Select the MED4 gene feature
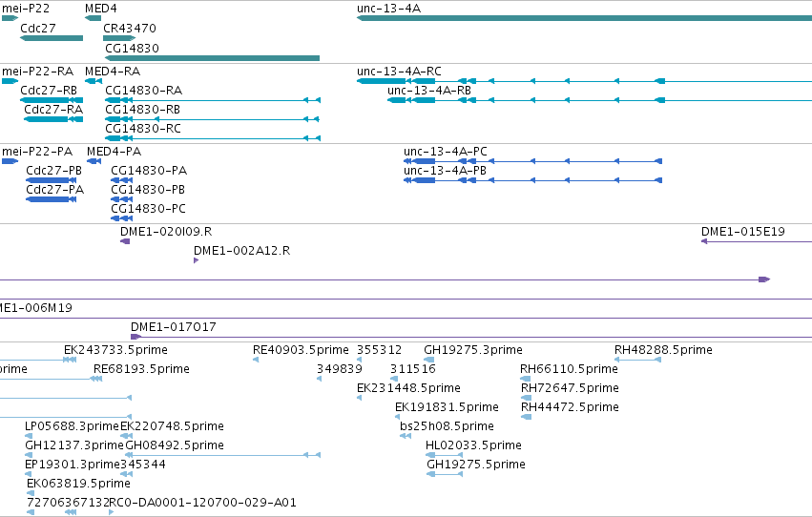Image resolution: width=812 pixels, height=517 pixels. click(x=94, y=18)
